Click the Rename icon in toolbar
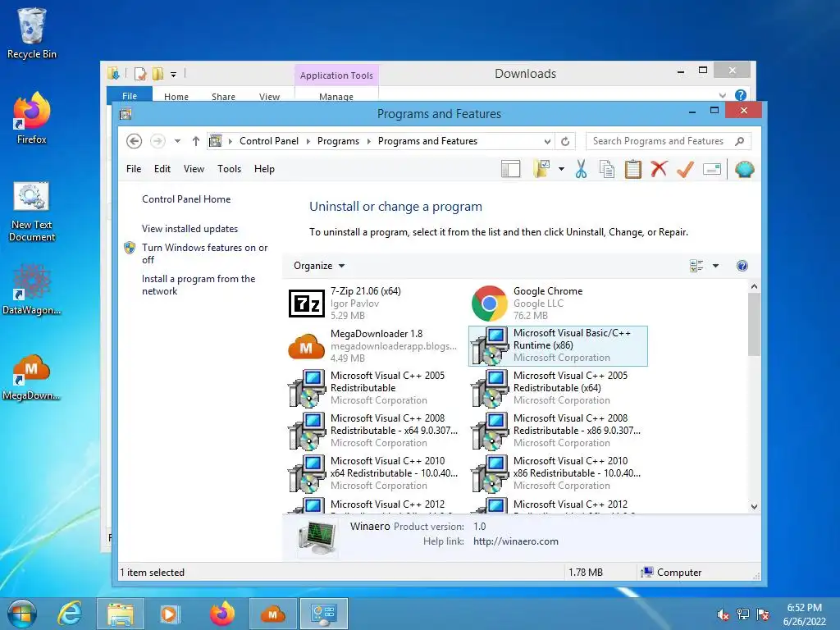The image size is (840, 630). tap(711, 170)
